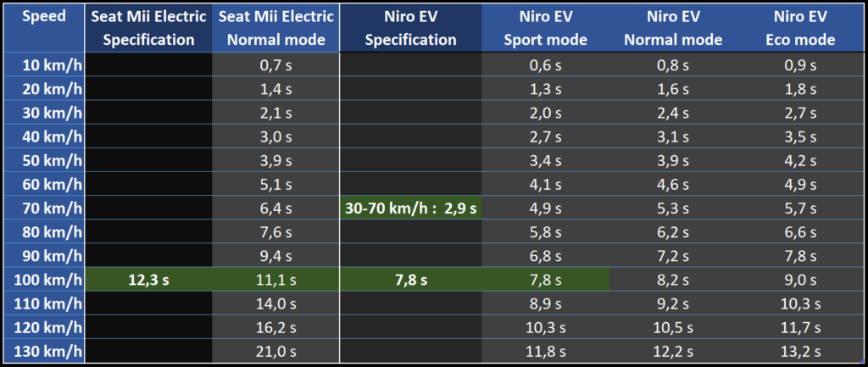The width and height of the screenshot is (868, 367).
Task: Click the 8,2 s Niro Normal mode cell
Action: (x=672, y=279)
